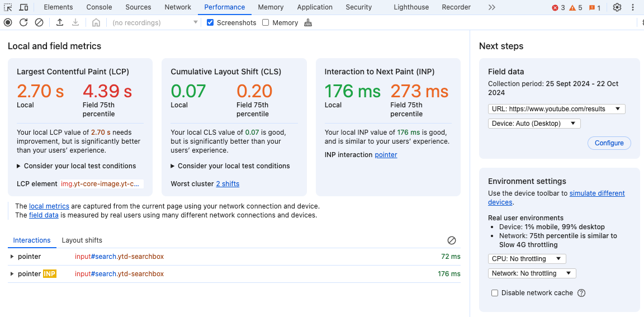The width and height of the screenshot is (644, 317).
Task: Toggle the Screenshots checkbox
Action: click(x=210, y=22)
